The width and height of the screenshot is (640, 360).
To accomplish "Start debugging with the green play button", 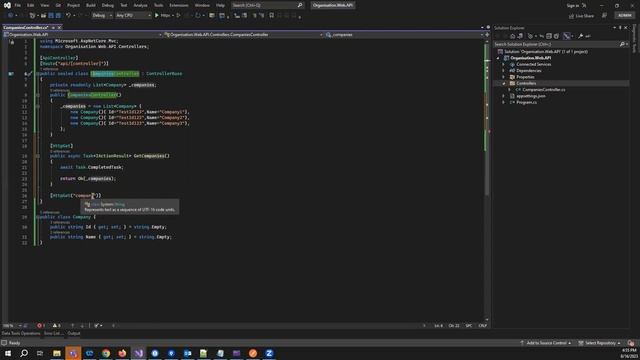I will 157,16.
